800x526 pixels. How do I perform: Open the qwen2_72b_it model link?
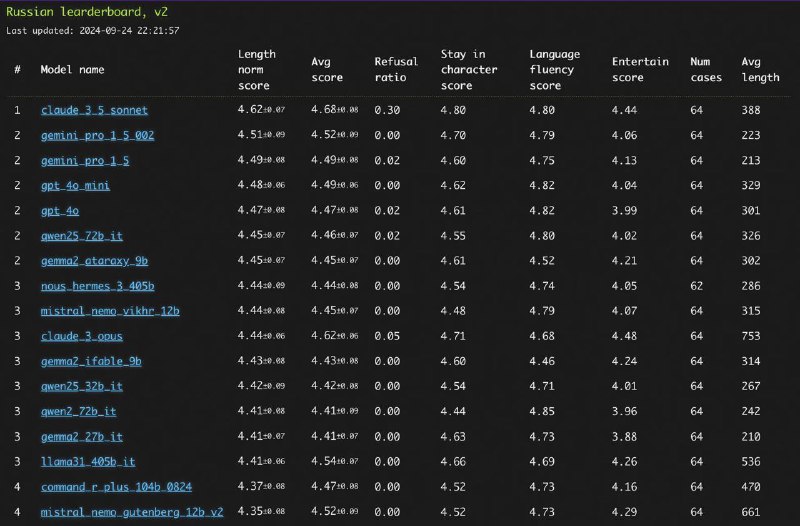click(79, 411)
